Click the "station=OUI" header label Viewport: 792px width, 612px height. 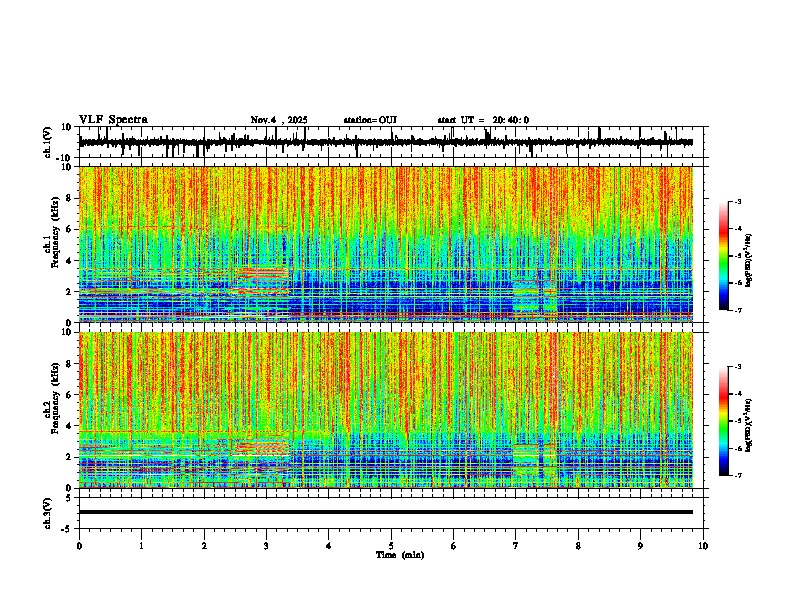[x=370, y=120]
